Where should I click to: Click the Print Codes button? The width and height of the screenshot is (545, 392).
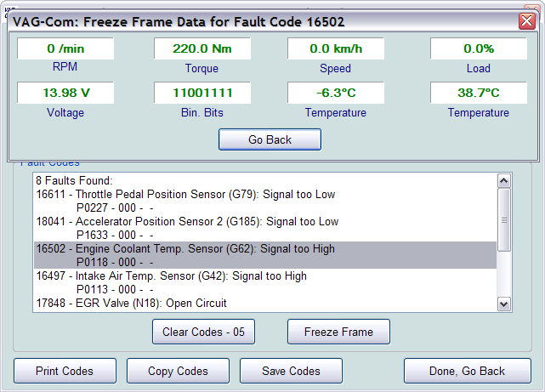pyautogui.click(x=65, y=371)
